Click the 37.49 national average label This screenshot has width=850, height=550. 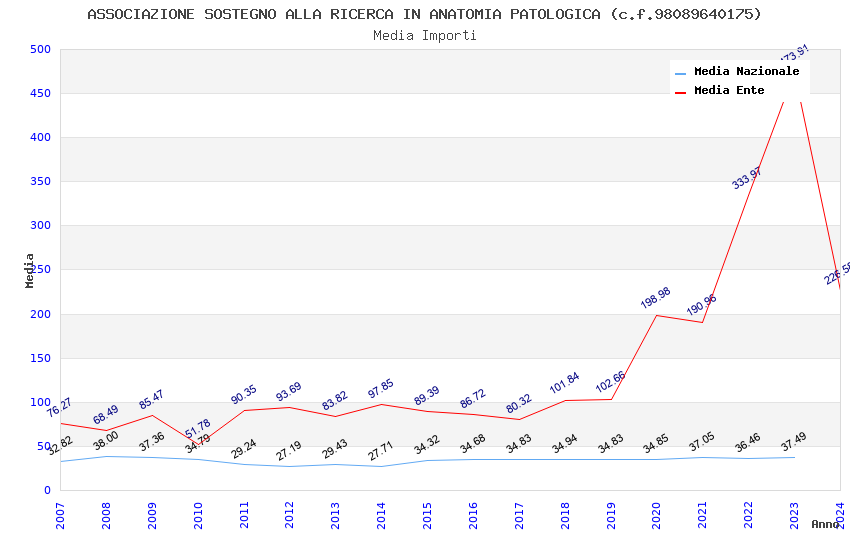[794, 442]
